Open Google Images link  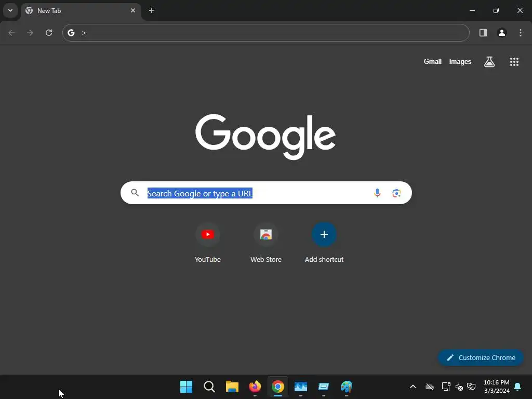tap(460, 61)
